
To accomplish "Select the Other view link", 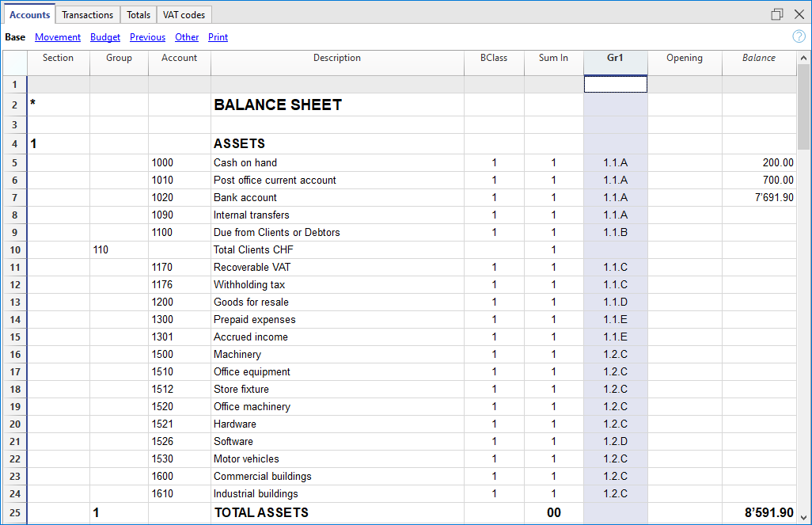I will (187, 37).
